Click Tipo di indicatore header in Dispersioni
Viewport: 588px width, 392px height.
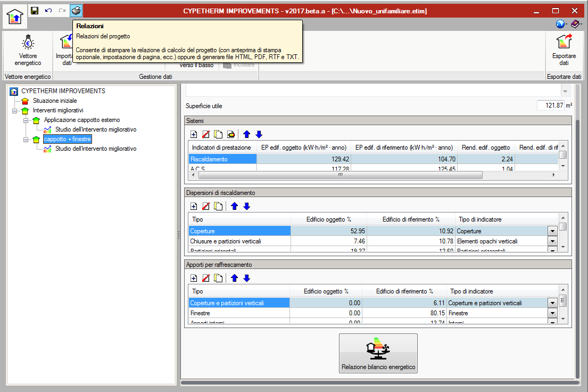(x=480, y=219)
